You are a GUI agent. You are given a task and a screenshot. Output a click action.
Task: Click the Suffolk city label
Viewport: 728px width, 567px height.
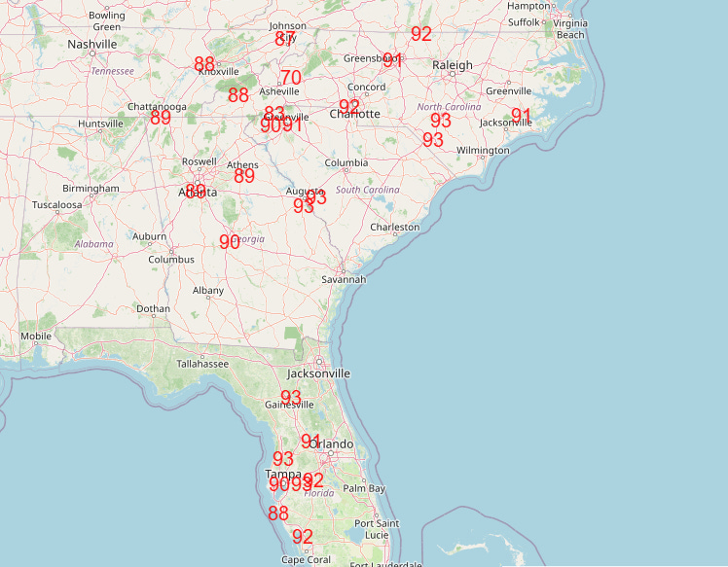click(524, 22)
